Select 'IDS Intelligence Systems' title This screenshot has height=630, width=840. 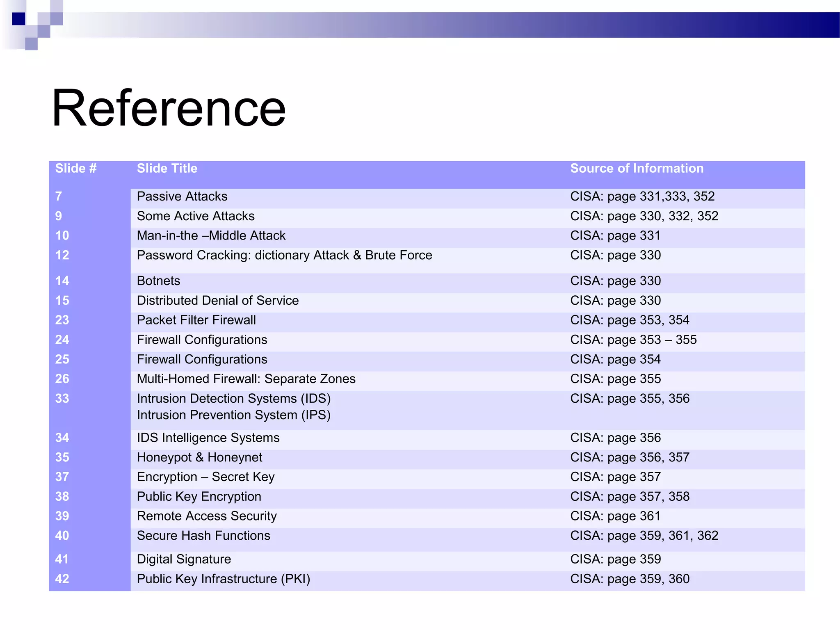tap(208, 438)
